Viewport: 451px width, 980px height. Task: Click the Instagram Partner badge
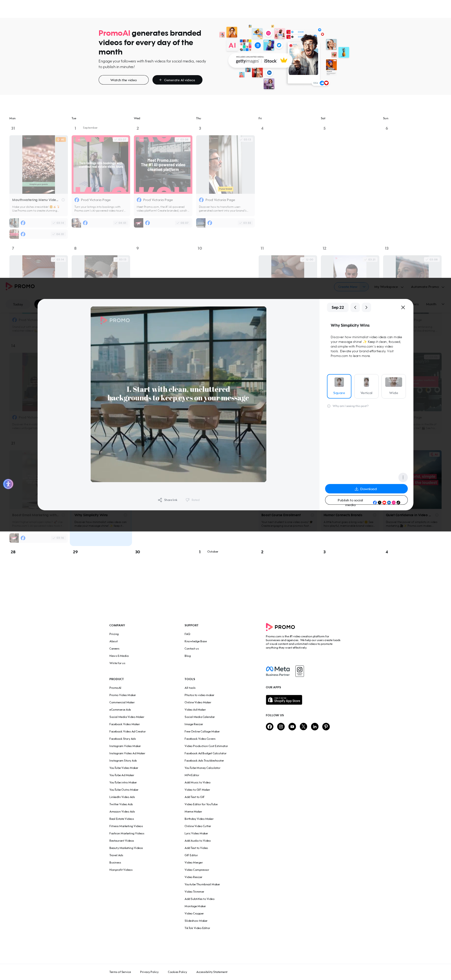click(299, 671)
